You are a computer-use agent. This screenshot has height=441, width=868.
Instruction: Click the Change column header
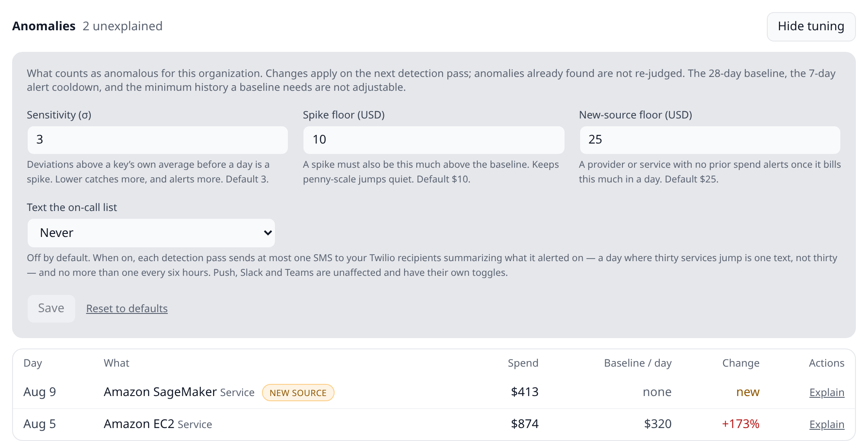click(x=741, y=363)
